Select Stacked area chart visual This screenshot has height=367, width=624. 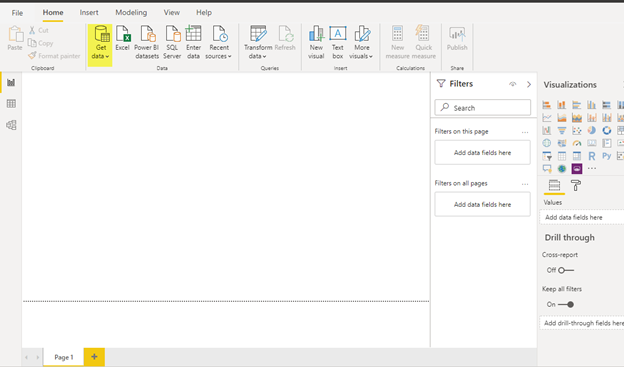(577, 118)
